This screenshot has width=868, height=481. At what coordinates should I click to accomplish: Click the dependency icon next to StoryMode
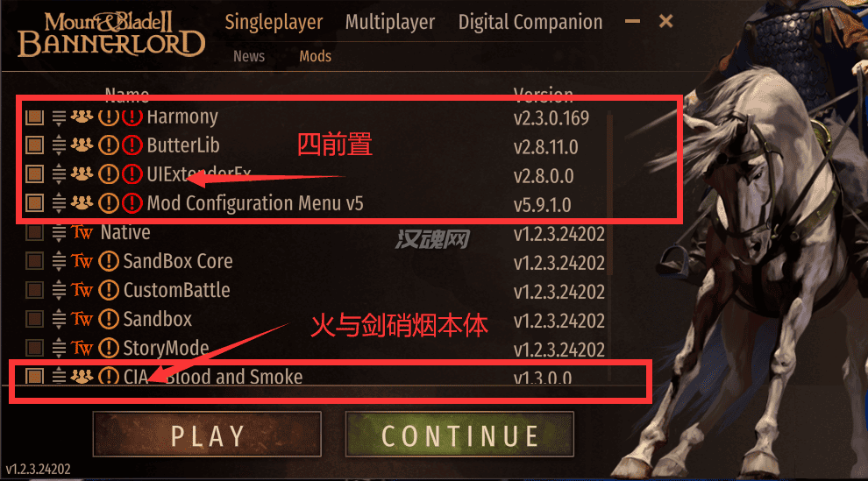pyautogui.click(x=109, y=348)
